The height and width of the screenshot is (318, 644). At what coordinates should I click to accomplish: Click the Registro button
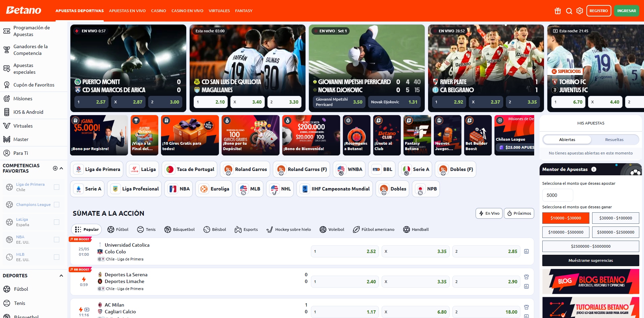[599, 11]
